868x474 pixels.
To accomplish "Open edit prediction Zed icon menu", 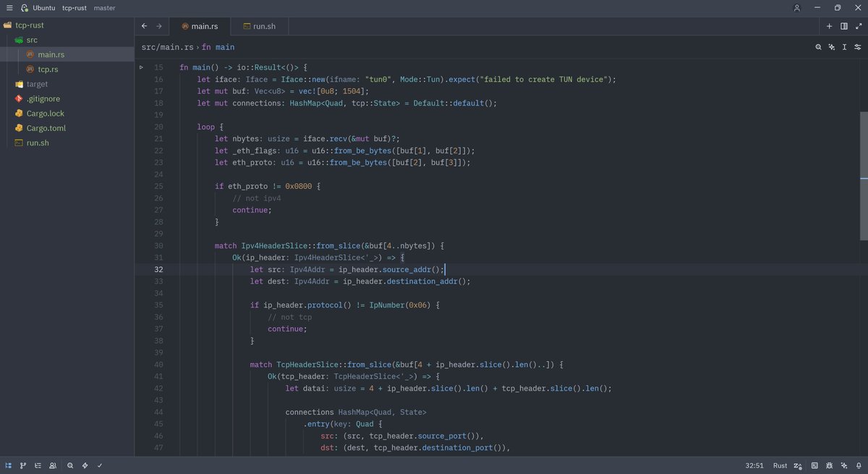I will click(x=798, y=465).
